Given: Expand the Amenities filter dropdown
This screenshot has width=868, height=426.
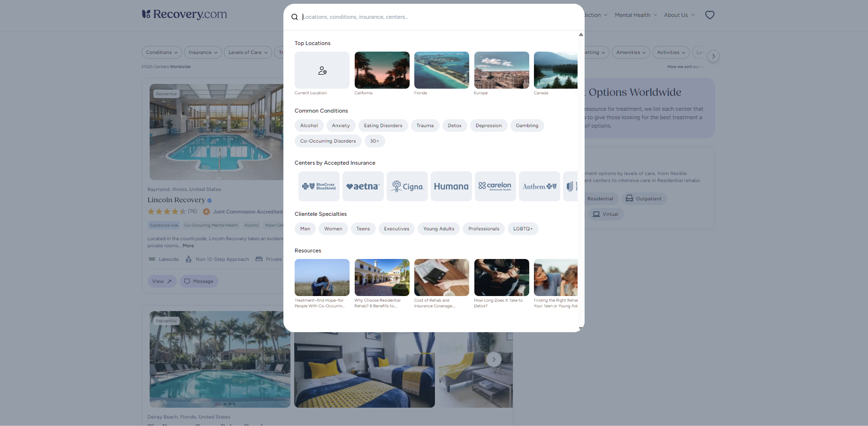Looking at the screenshot, I should [631, 53].
